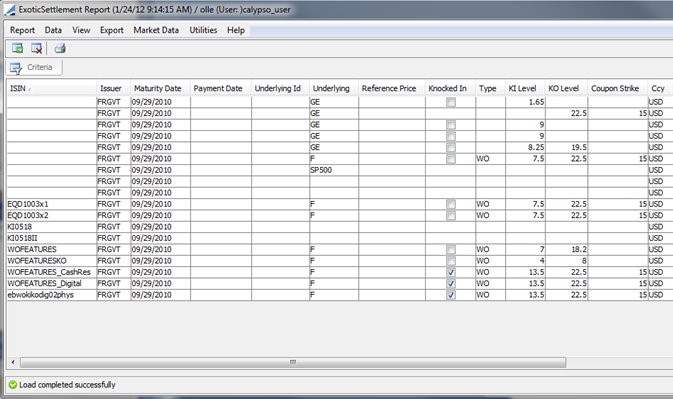This screenshot has width=673, height=399.
Task: Select the WOFEATURES_Digital ISIN cell
Action: (51, 284)
